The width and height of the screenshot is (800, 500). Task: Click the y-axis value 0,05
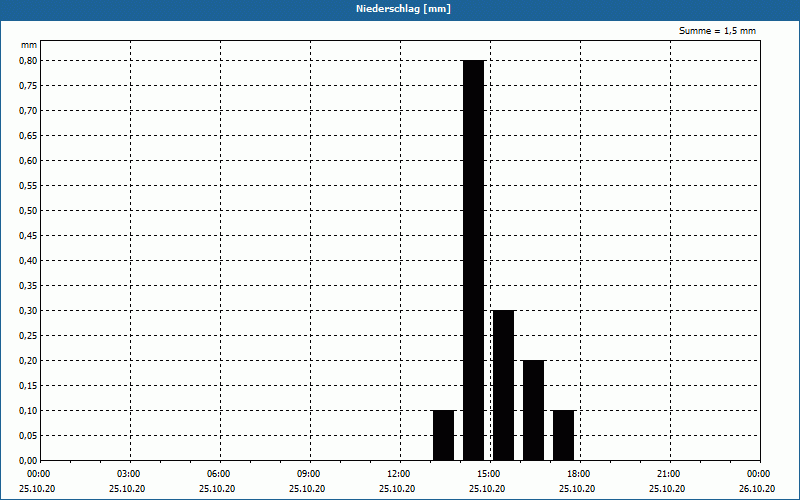[x=28, y=435]
